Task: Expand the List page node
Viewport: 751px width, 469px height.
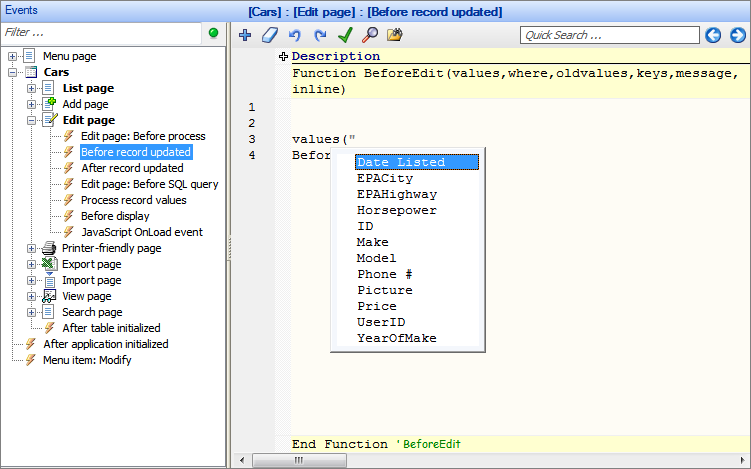Action: click(31, 89)
